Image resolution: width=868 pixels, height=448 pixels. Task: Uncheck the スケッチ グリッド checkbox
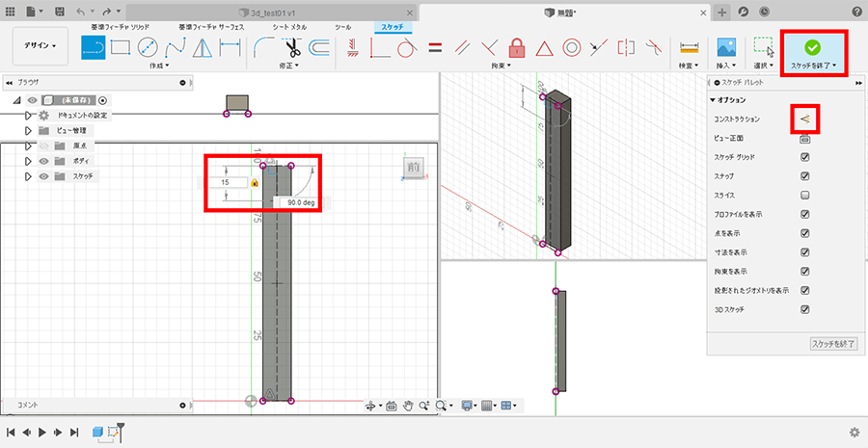pyautogui.click(x=804, y=157)
